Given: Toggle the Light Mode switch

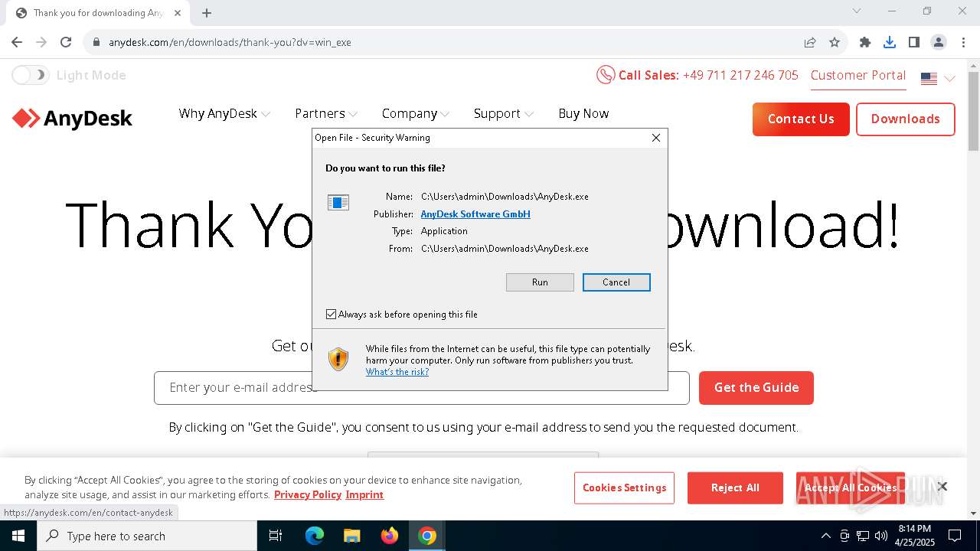Looking at the screenshot, I should (31, 75).
